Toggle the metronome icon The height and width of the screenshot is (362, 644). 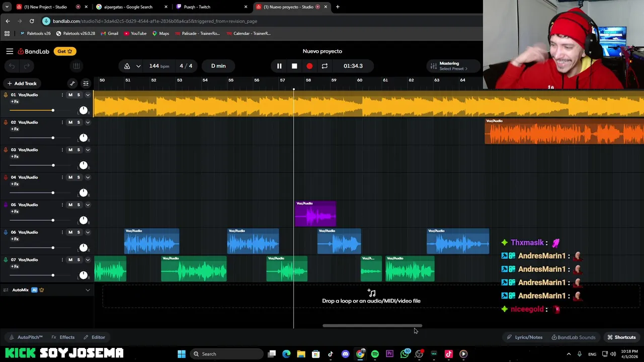127,66
